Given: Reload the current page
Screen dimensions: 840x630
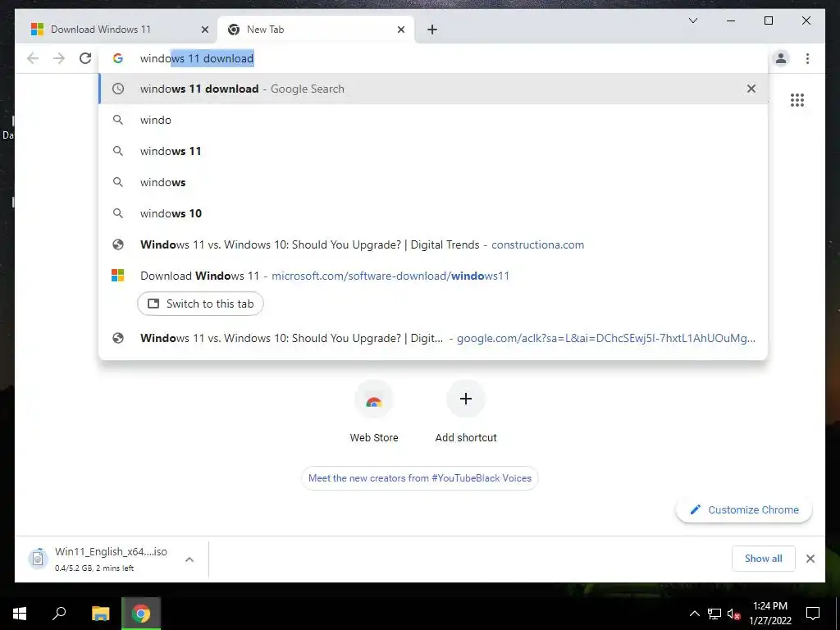Looking at the screenshot, I should (x=85, y=58).
